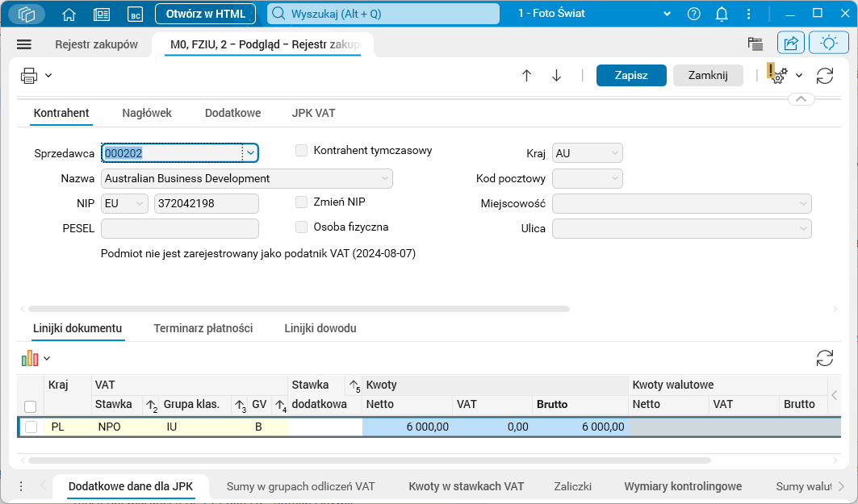Open the Terminarz płatności tab
This screenshot has width=858, height=504.
click(203, 328)
